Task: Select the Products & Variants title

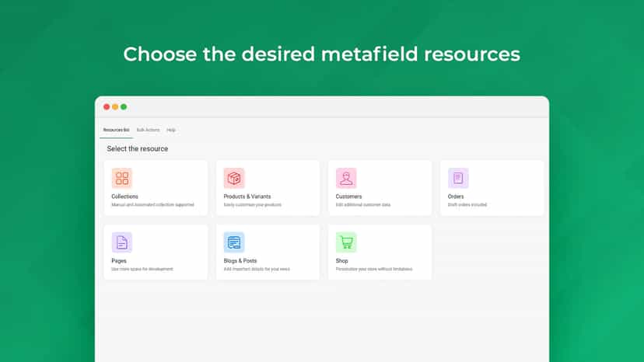Action: pyautogui.click(x=247, y=197)
